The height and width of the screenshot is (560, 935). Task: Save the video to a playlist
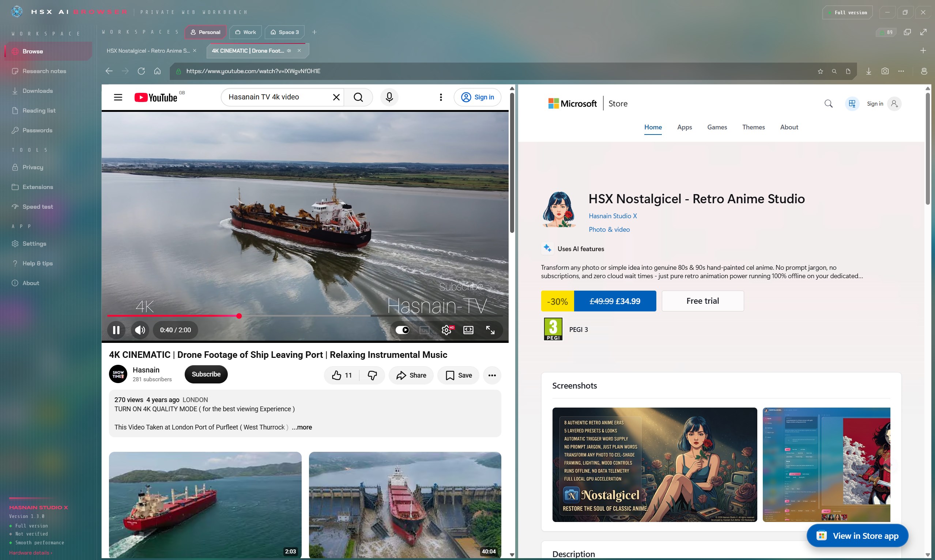tap(458, 375)
